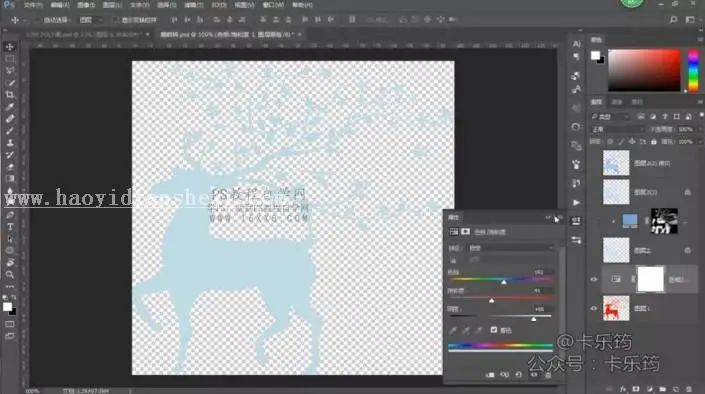Open the Layers panel flyout menu

(x=701, y=102)
